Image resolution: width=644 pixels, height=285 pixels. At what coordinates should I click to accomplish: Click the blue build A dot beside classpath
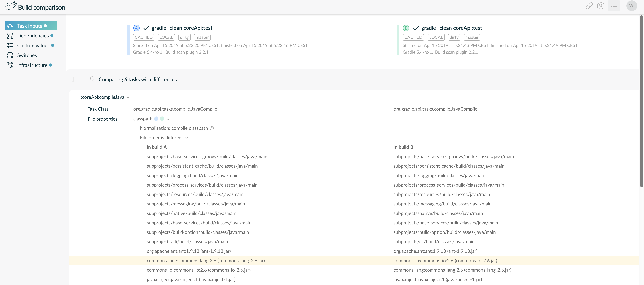[x=156, y=119]
